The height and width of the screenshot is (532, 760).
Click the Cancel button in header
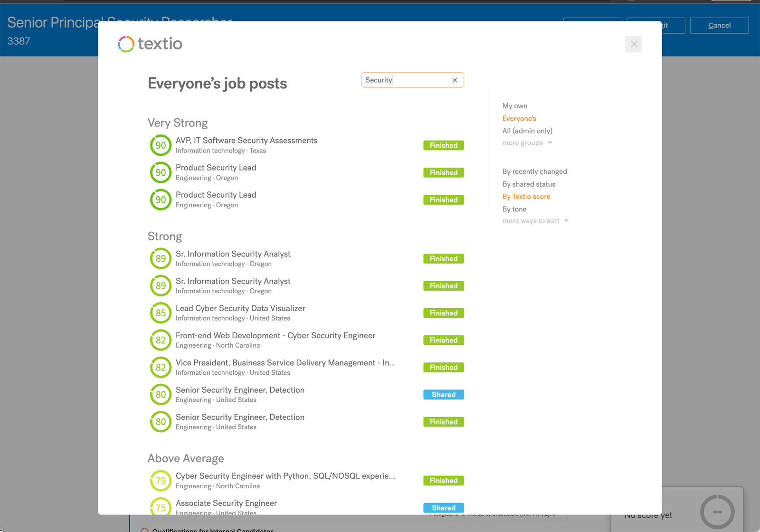click(719, 26)
